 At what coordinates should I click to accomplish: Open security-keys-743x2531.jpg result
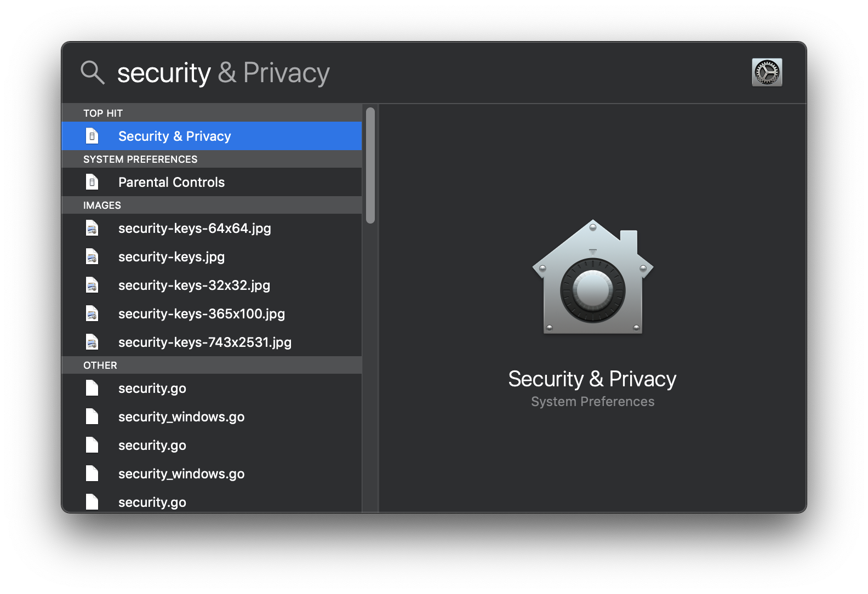tap(212, 342)
